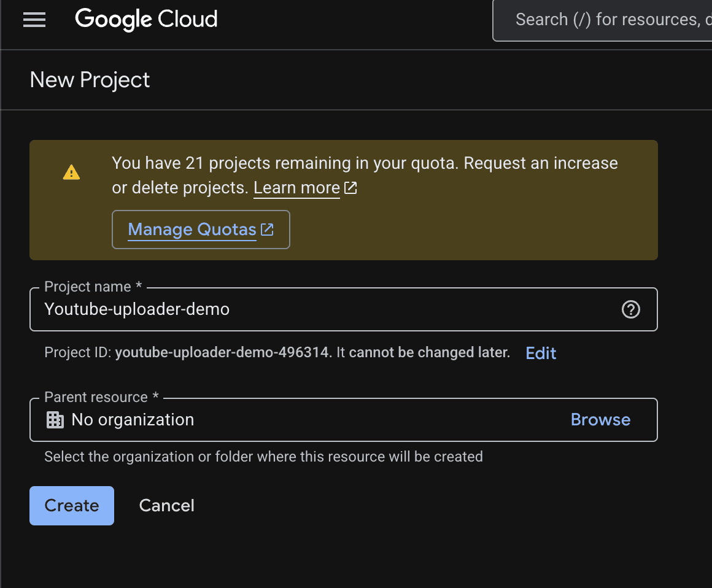712x588 pixels.
Task: Click the quota remaining warning text
Action: tap(365, 176)
